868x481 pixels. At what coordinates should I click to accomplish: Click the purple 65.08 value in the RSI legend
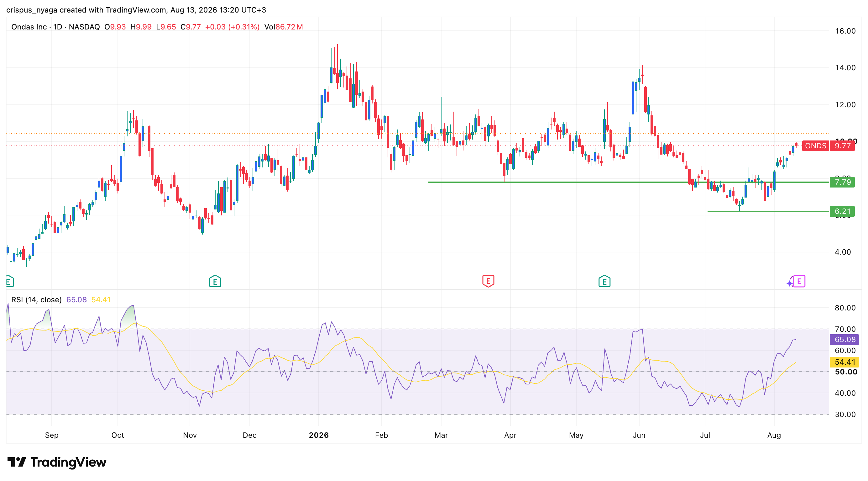click(76, 300)
